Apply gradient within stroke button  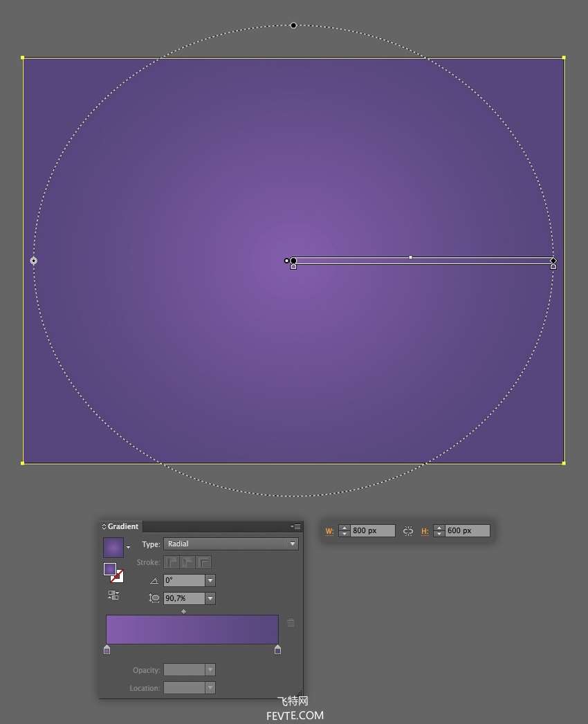click(x=172, y=562)
